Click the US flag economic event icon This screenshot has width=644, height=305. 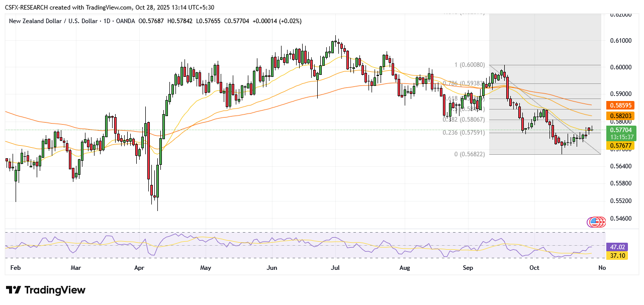tap(593, 222)
